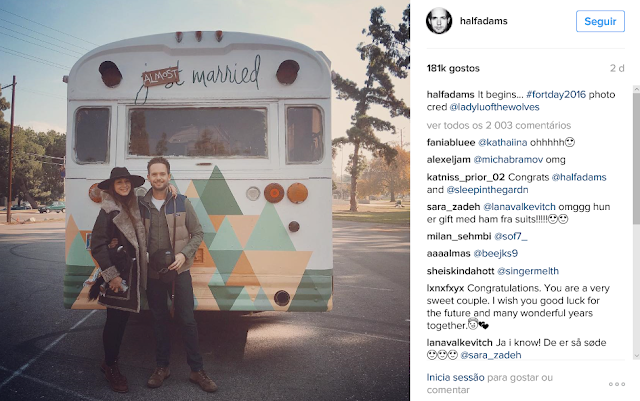The image size is (640, 401).
Task: Open the faniabluee commenter profile
Action: [451, 143]
